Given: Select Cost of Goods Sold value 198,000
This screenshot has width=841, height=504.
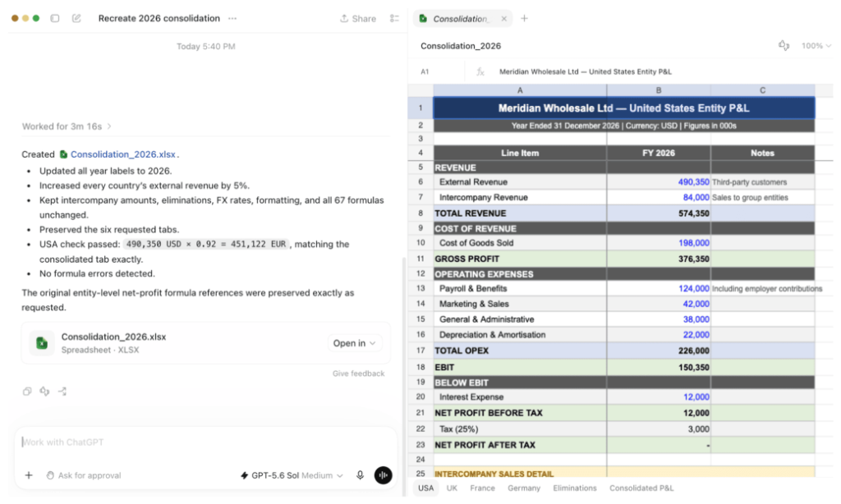Looking at the screenshot, I should (x=659, y=243).
